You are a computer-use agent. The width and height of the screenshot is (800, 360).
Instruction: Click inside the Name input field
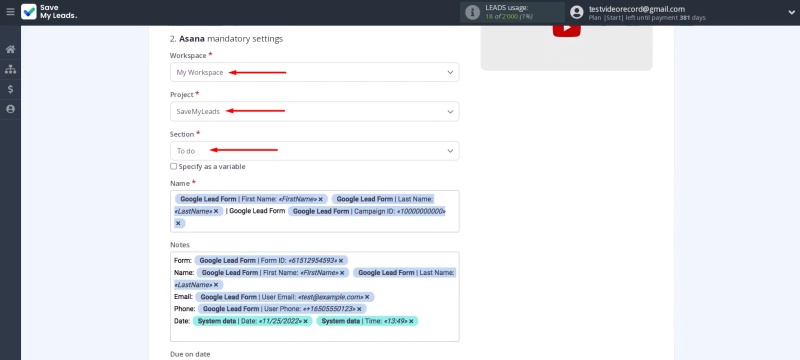point(314,211)
